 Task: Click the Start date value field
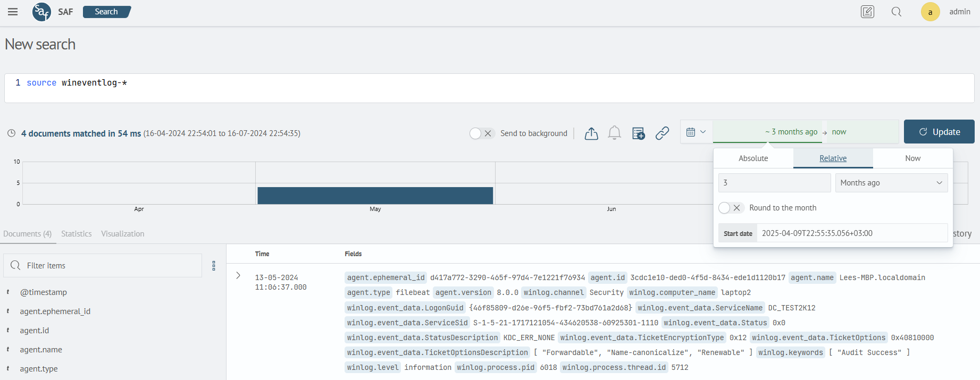852,233
